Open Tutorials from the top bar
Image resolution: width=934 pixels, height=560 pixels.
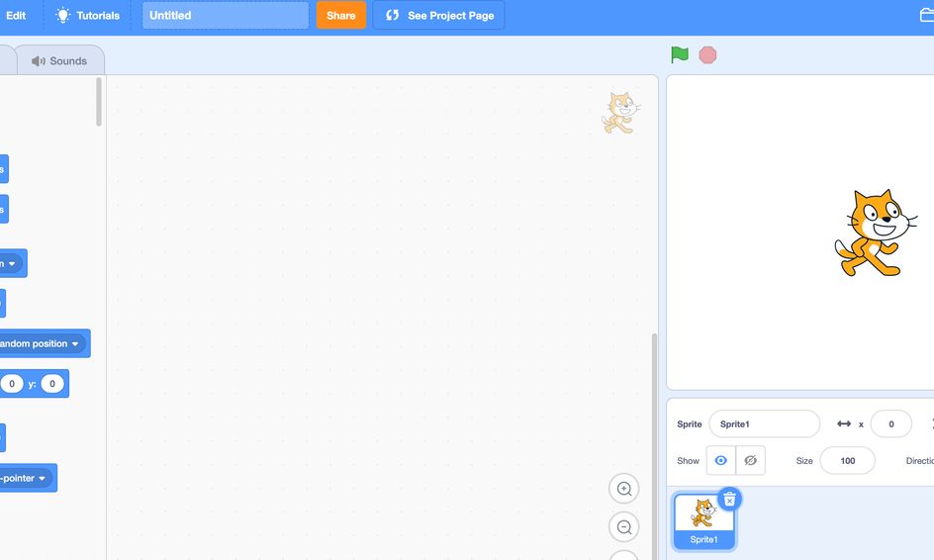(x=87, y=16)
